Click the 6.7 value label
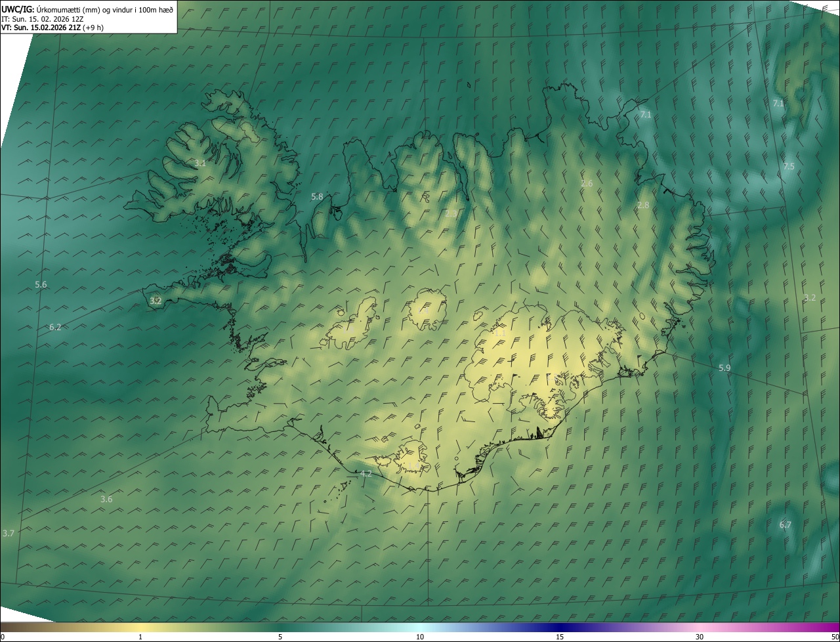The height and width of the screenshot is (642, 840). coord(786,525)
